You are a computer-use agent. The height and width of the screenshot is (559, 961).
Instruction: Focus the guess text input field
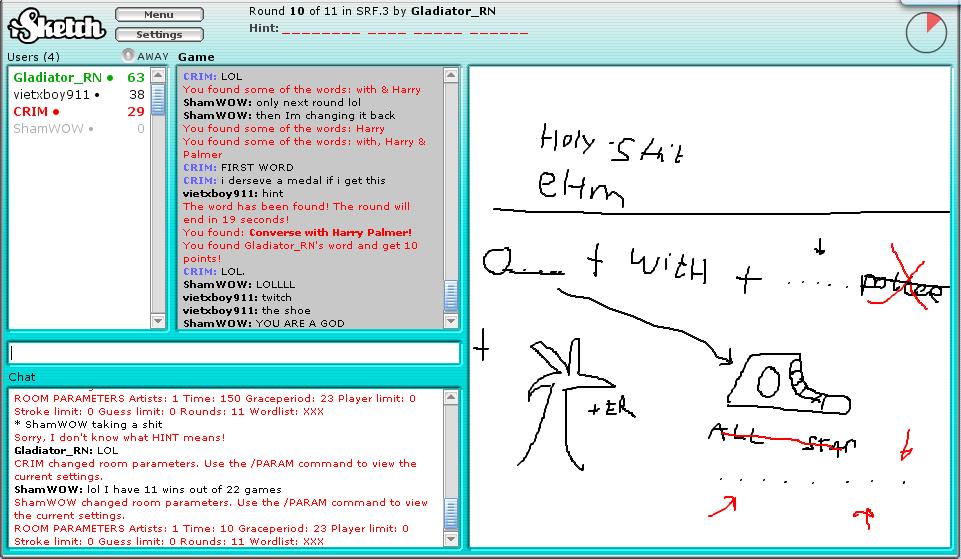click(234, 353)
